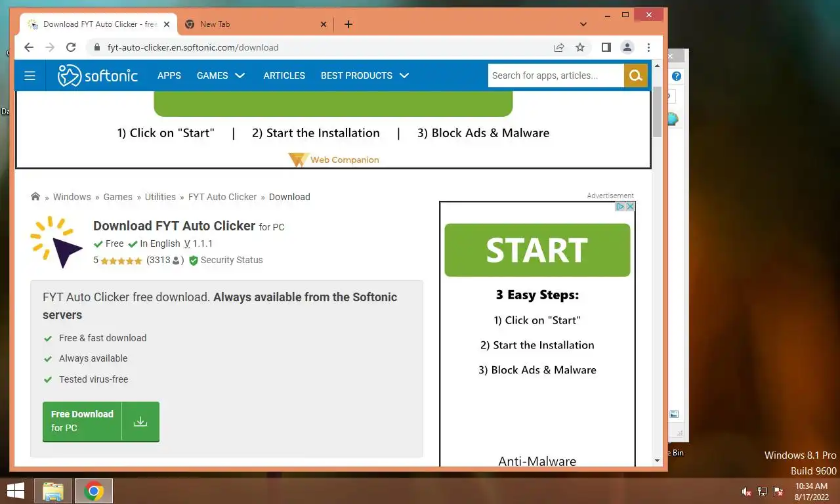The height and width of the screenshot is (504, 840).
Task: Open the Chrome profile icon
Action: click(x=627, y=47)
